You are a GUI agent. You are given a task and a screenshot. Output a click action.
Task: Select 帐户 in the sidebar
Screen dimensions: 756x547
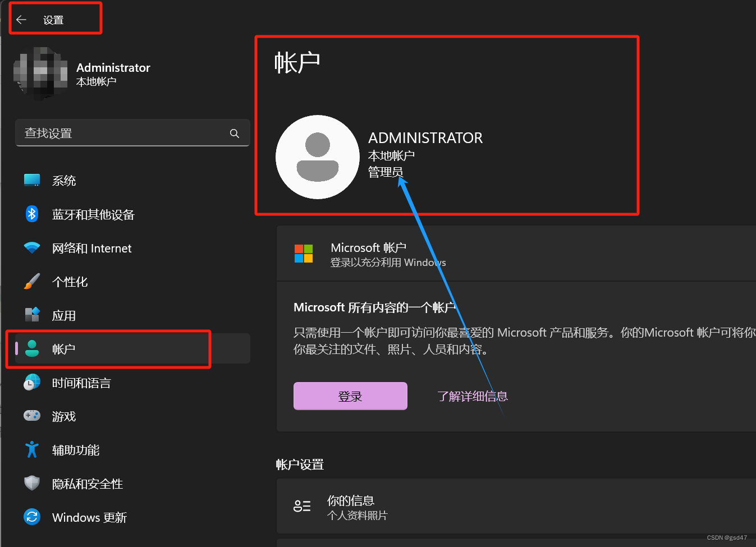pyautogui.click(x=132, y=348)
